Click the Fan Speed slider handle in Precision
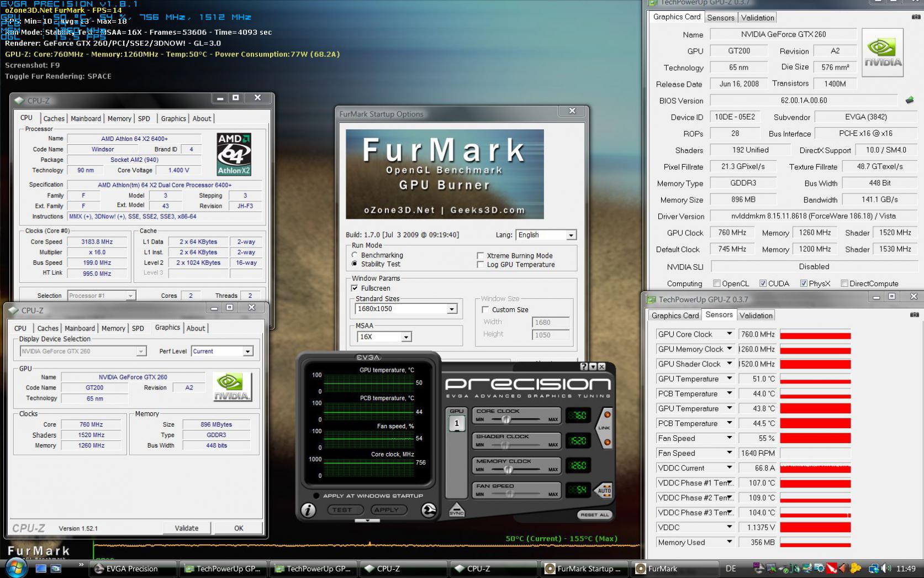Viewport: 924px width, 578px height. [x=509, y=494]
